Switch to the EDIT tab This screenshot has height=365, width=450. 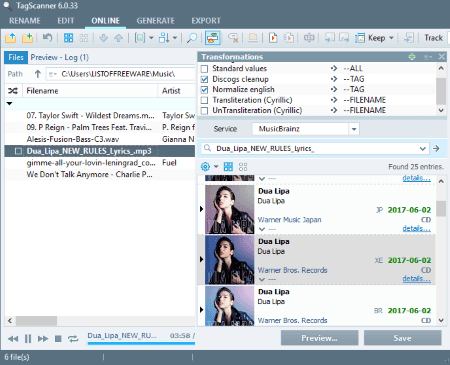click(66, 21)
